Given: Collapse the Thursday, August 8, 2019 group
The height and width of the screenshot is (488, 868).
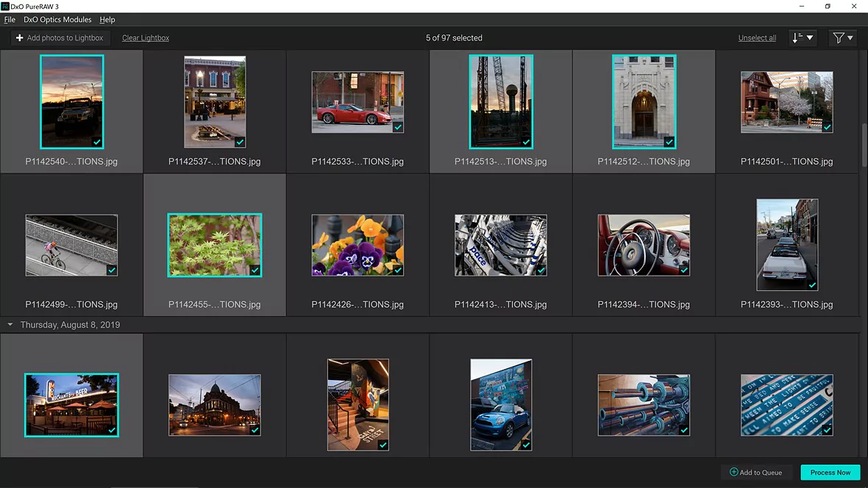Looking at the screenshot, I should point(10,324).
